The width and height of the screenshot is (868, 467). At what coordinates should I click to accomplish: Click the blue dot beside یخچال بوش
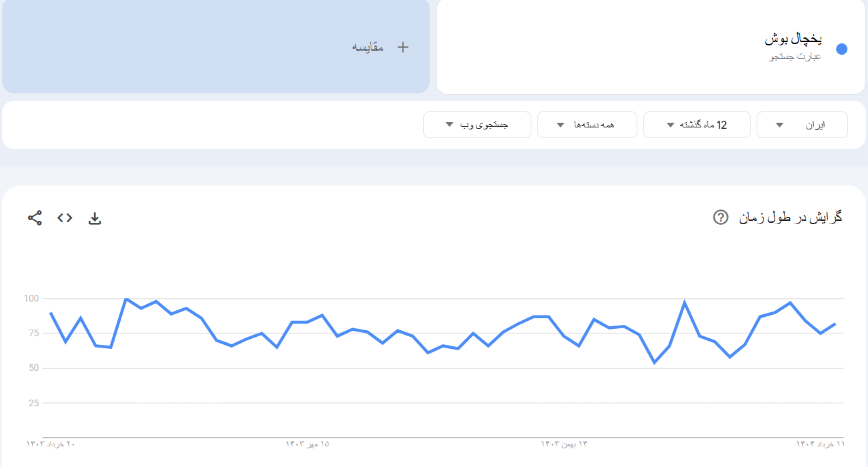click(841, 49)
